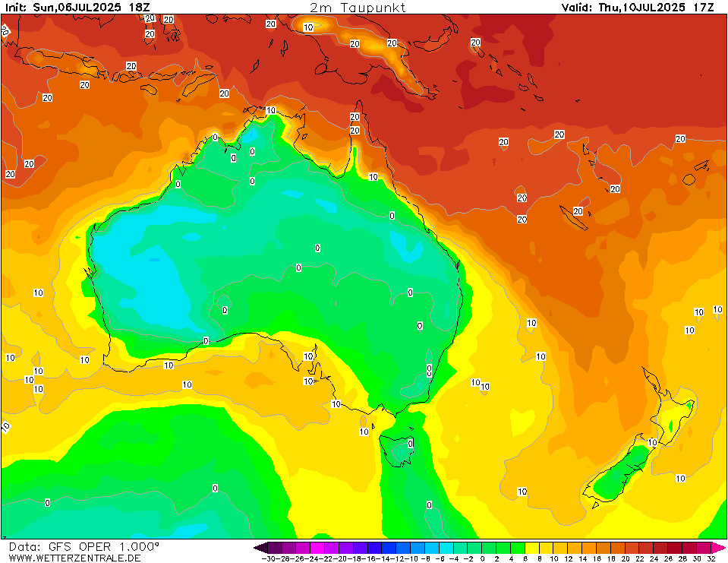Choose the blue swatch between -14 and -12
728x563 pixels.
389,548
